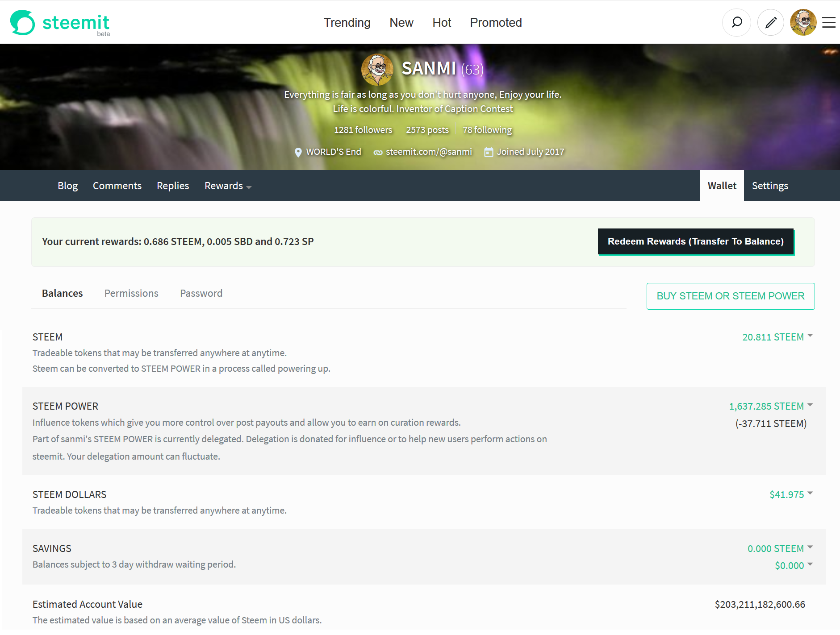Click the (63) reputation score
The height and width of the screenshot is (635, 840).
[472, 70]
